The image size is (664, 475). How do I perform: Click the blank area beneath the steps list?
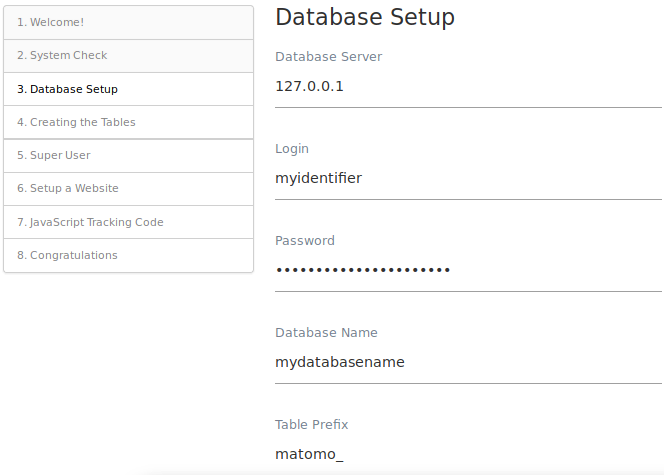coord(128,373)
